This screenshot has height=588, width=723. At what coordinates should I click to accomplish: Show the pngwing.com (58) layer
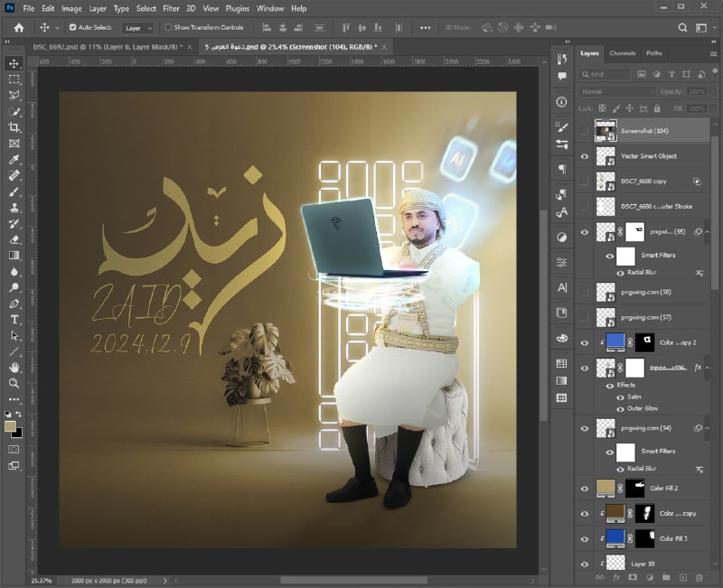tap(584, 292)
